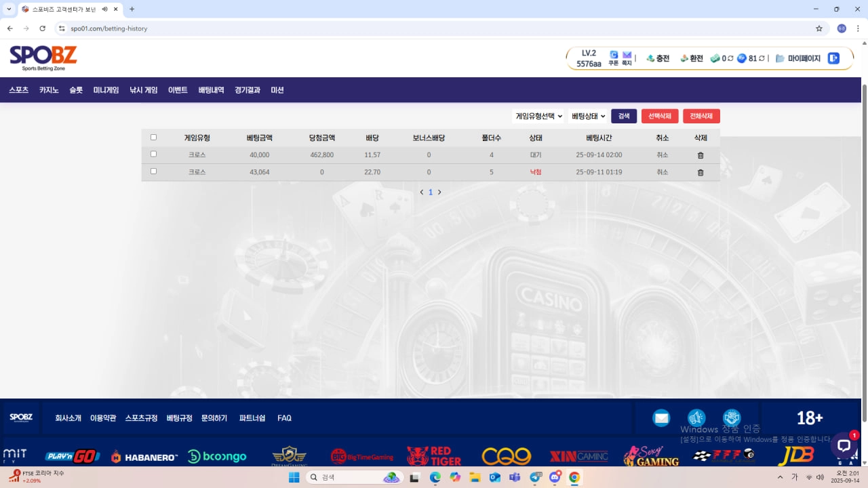This screenshot has height=488, width=868.
Task: Check the box for the 40,000 bet row
Action: point(153,155)
